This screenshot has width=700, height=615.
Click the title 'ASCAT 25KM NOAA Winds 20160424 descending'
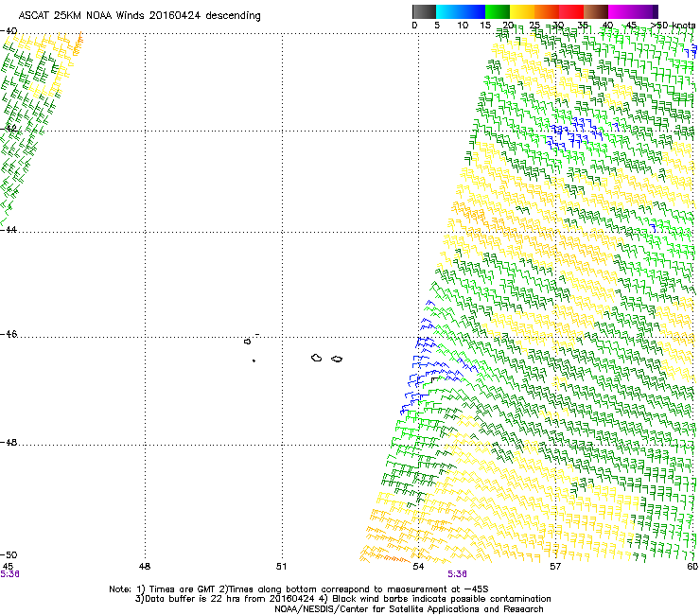(x=139, y=15)
